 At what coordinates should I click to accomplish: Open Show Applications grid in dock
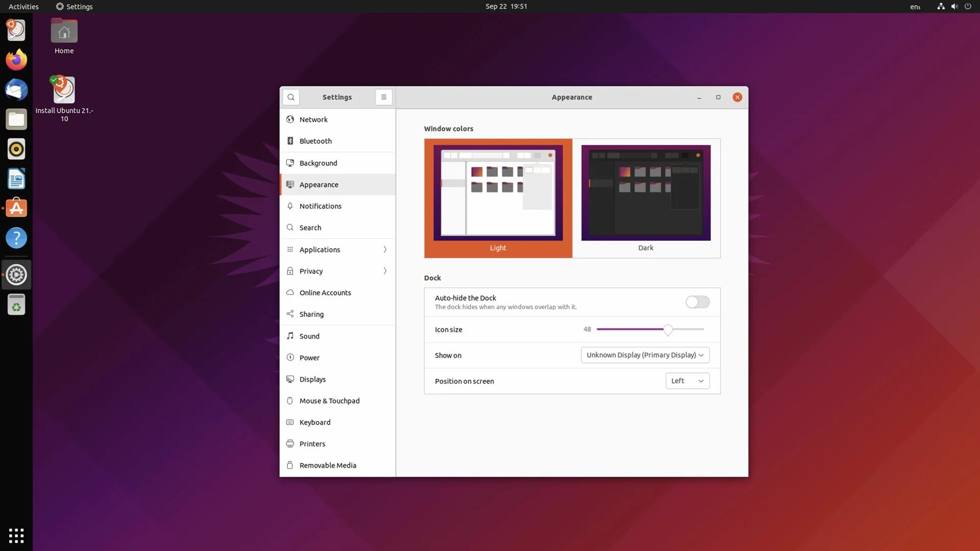click(x=16, y=536)
